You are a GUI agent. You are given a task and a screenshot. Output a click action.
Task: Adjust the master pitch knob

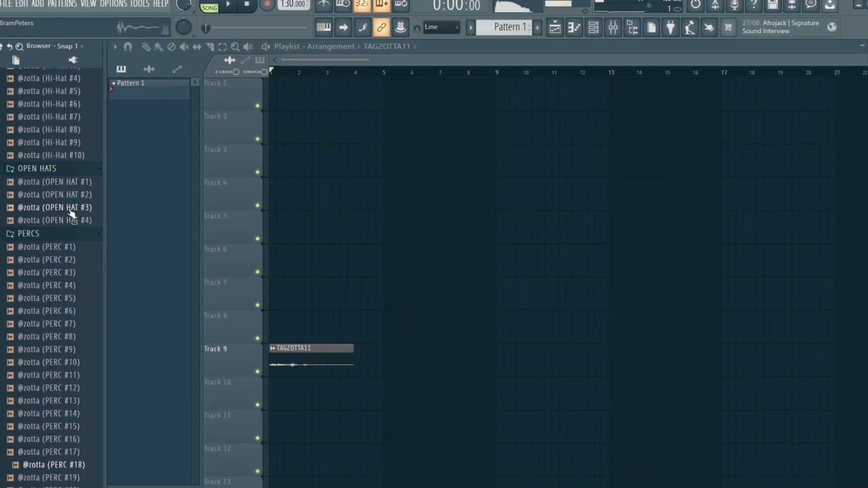(x=183, y=27)
